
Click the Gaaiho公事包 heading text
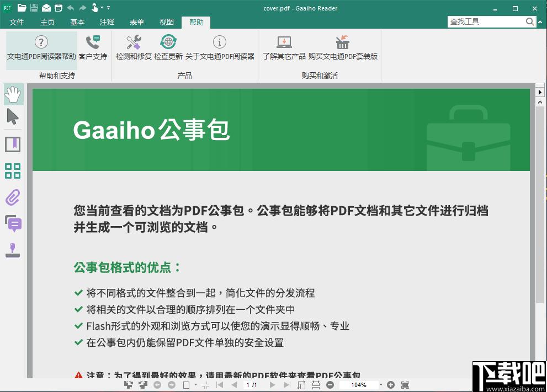pyautogui.click(x=151, y=130)
